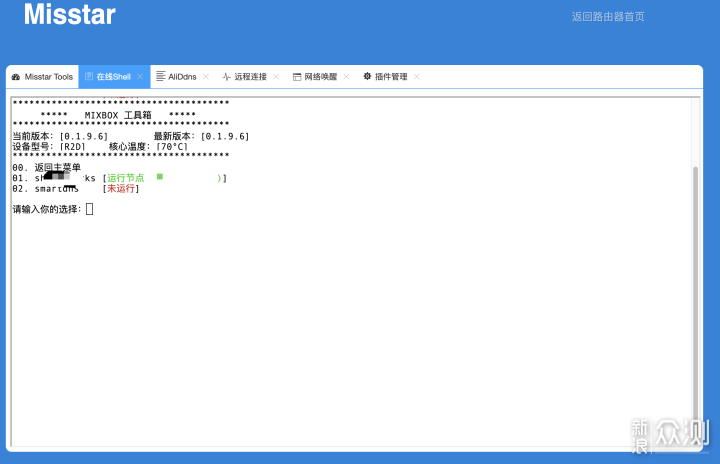Viewport: 720px width, 464px height.
Task: Click the red 未运行 status text
Action: [x=121, y=189]
